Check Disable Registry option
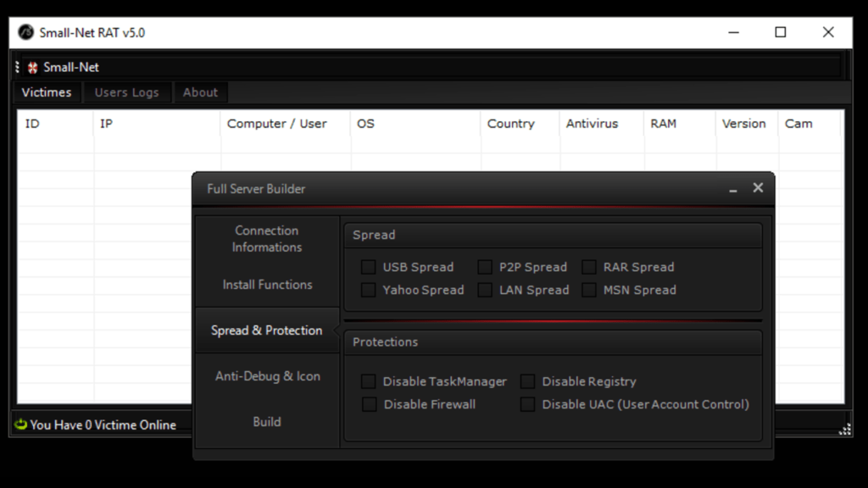This screenshot has width=868, height=488. pos(527,381)
